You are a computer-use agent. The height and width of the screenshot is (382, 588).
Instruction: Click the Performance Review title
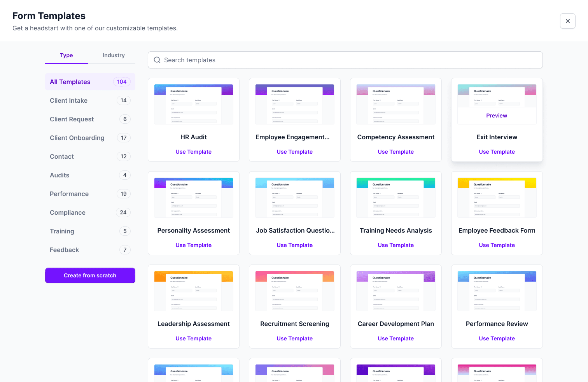point(497,324)
